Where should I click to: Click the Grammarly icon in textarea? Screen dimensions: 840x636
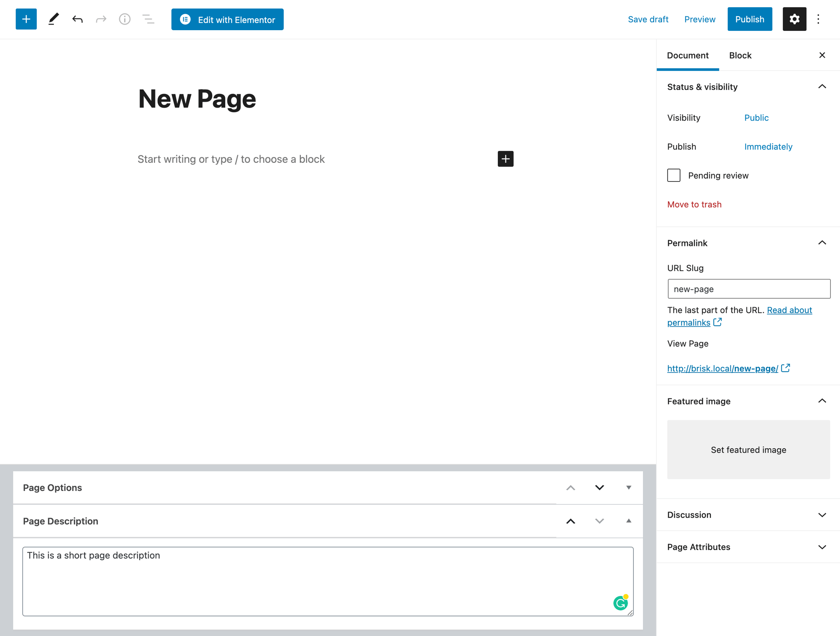(620, 603)
